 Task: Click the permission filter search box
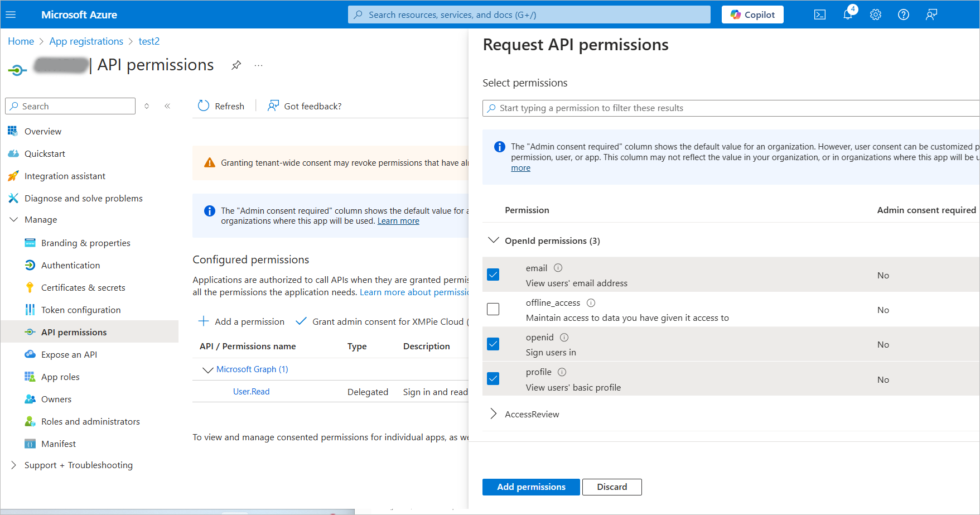tap(731, 108)
